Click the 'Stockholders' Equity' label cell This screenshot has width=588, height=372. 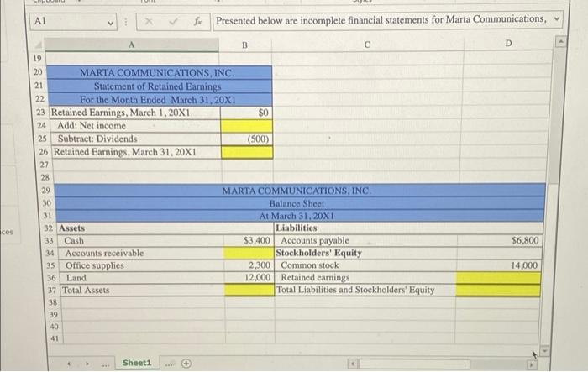pos(365,253)
